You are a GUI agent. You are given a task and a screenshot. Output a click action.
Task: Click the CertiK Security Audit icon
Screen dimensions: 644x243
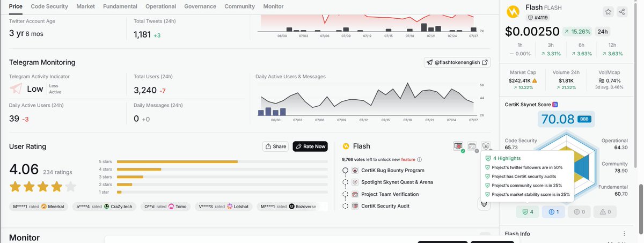(x=355, y=206)
